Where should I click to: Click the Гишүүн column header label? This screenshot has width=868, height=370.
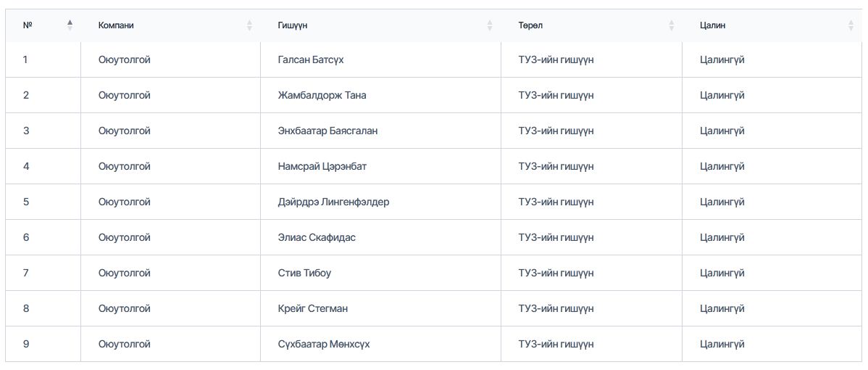tap(293, 25)
